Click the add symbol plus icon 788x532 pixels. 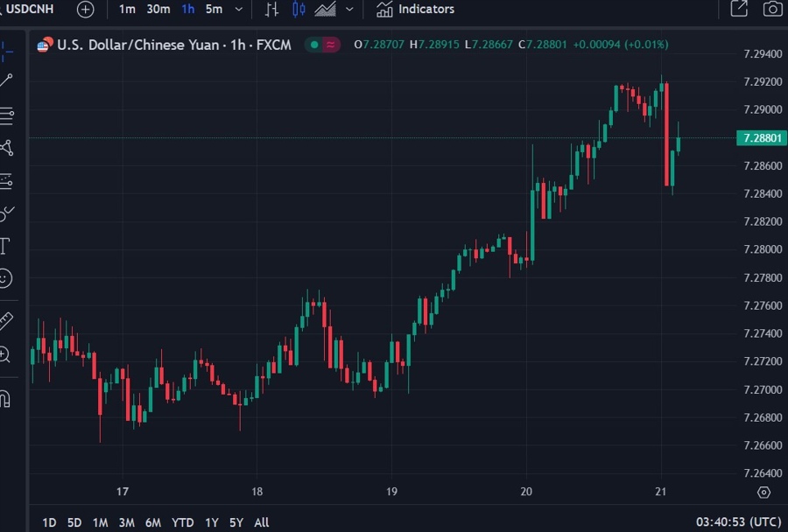[x=86, y=10]
